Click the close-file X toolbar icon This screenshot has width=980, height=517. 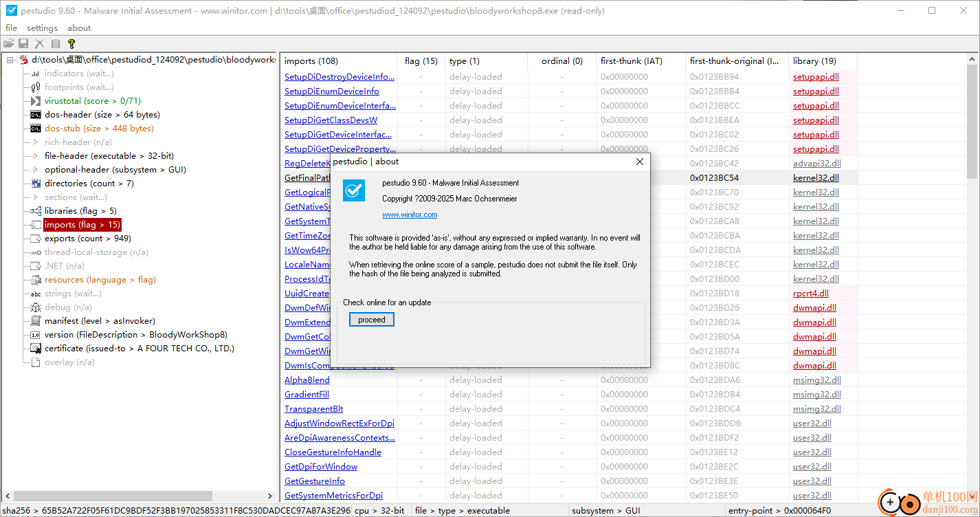[39, 43]
